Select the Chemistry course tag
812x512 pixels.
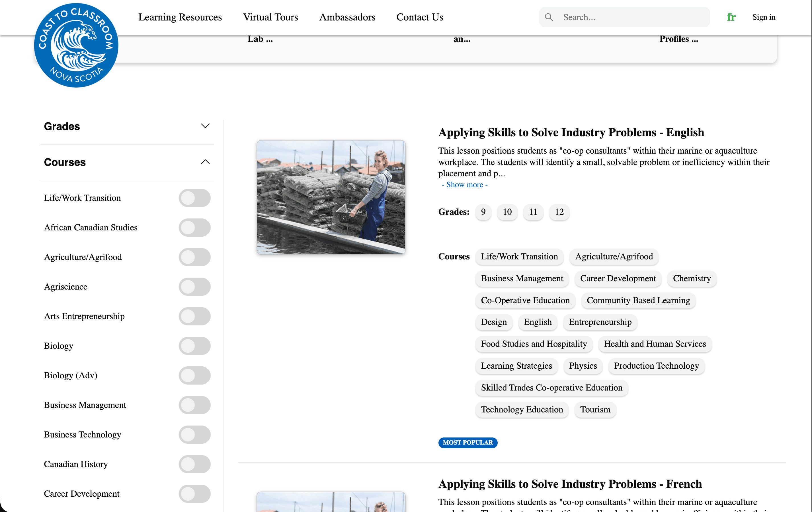692,278
